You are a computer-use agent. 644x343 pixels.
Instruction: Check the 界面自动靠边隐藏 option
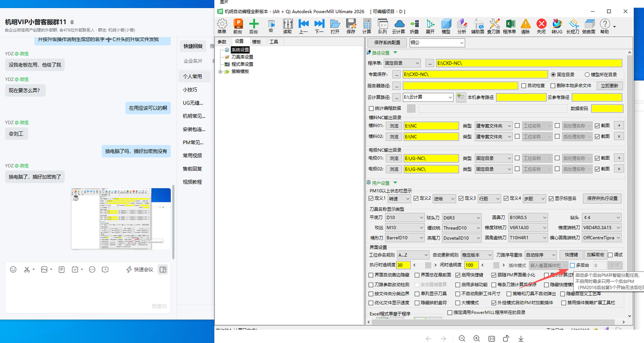(x=371, y=275)
